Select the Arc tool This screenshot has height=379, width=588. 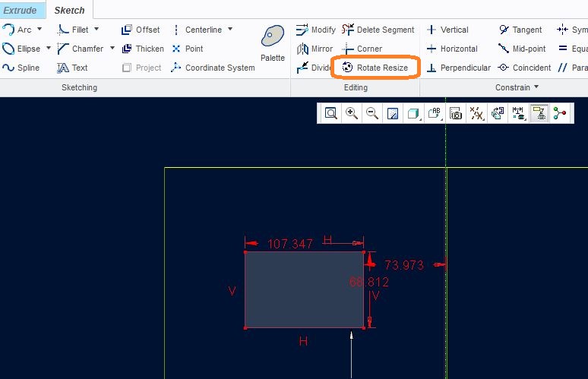tap(17, 30)
